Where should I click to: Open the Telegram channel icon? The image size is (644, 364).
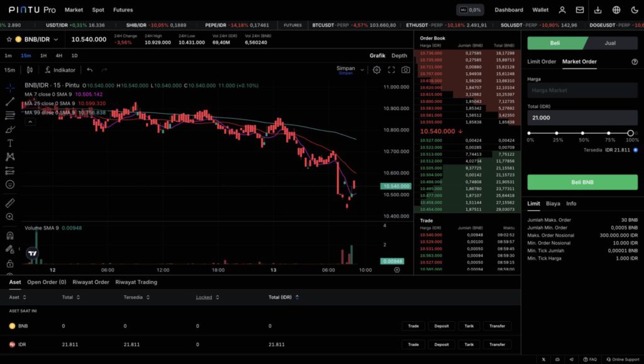click(571, 360)
